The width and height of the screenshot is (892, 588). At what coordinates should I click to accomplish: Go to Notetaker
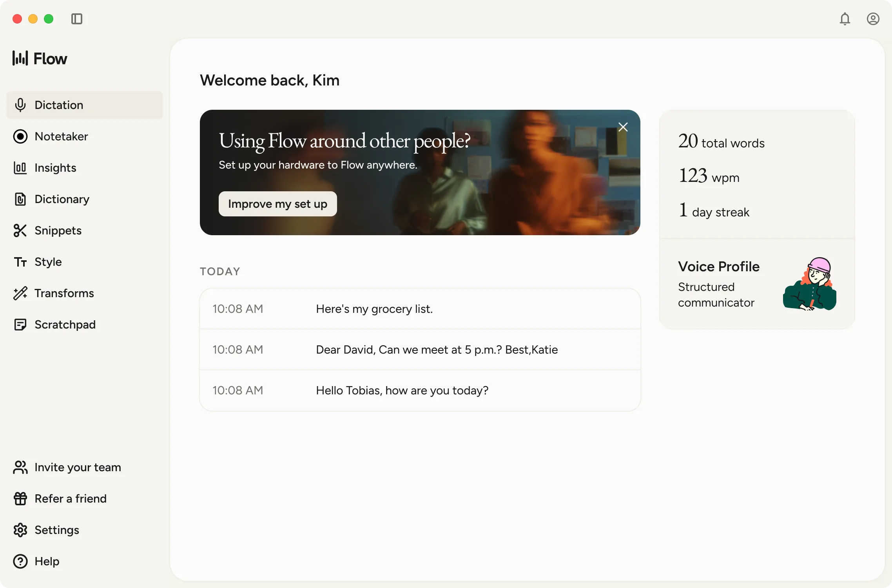[85, 136]
